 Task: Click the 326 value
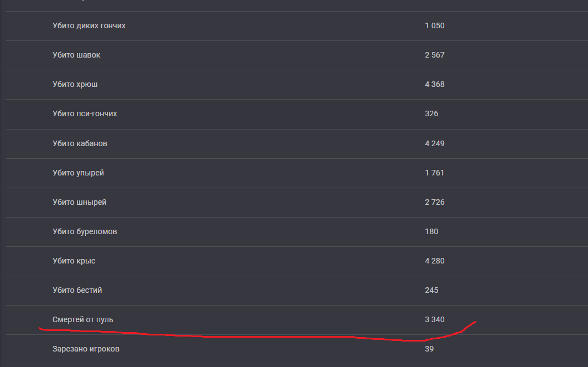(x=431, y=113)
